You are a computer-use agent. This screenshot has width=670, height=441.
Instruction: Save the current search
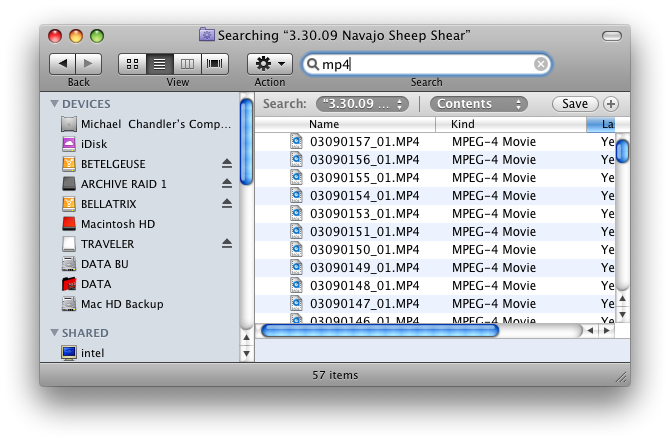click(575, 104)
